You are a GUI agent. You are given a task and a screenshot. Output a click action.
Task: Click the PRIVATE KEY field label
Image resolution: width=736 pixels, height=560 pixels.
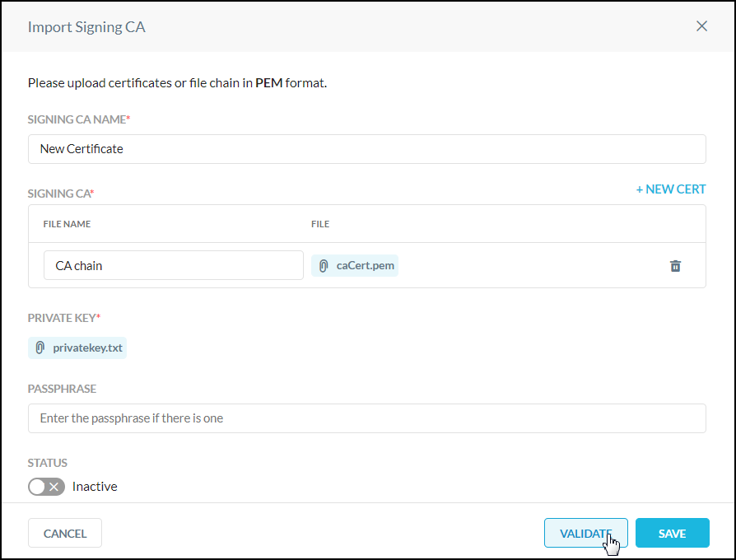63,318
